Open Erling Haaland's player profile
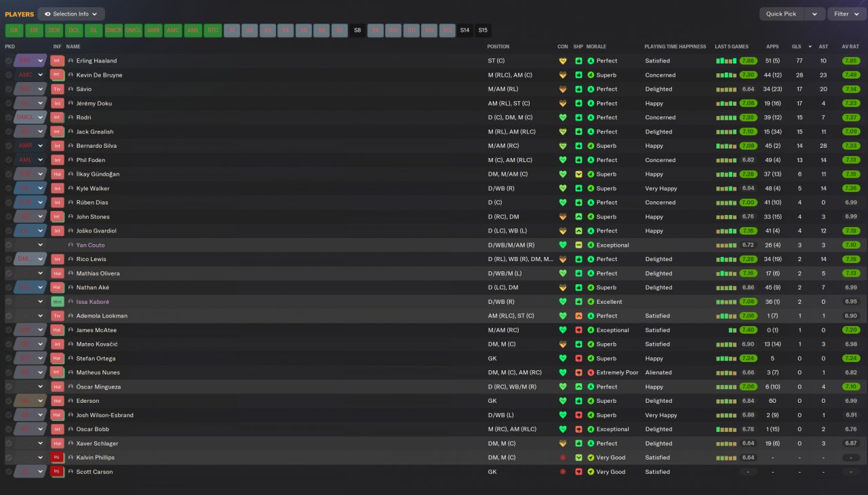This screenshot has width=868, height=495. click(x=96, y=61)
